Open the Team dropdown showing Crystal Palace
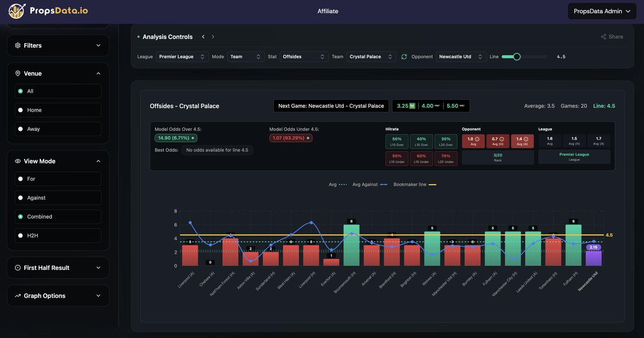644x338 pixels. [x=371, y=57]
